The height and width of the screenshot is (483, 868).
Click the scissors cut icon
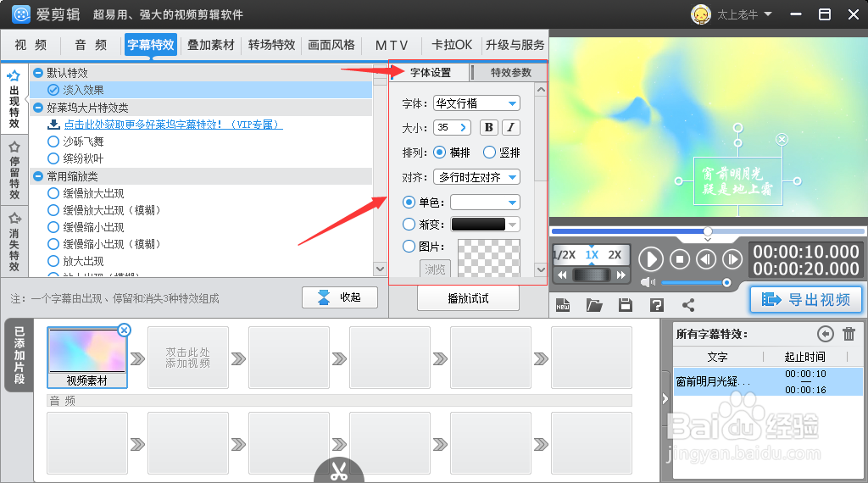[339, 470]
